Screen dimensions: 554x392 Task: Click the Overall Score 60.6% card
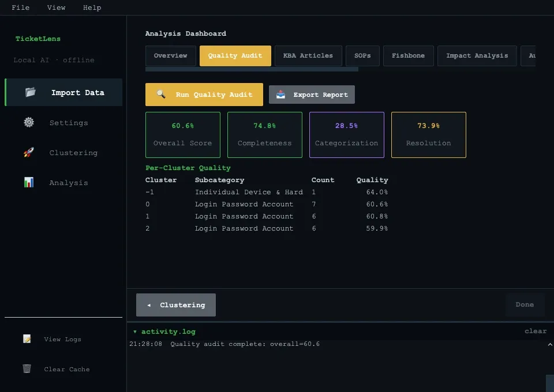pyautogui.click(x=183, y=135)
